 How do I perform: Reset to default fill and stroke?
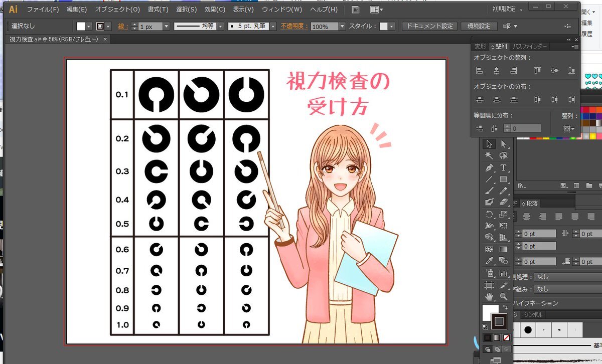485,327
